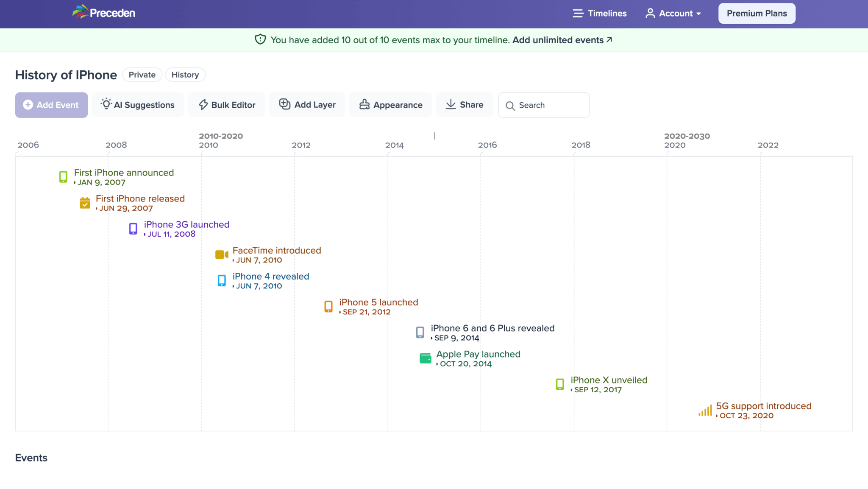The height and width of the screenshot is (489, 868).
Task: Click the purple phone icon for iPhone 3G
Action: (x=133, y=229)
